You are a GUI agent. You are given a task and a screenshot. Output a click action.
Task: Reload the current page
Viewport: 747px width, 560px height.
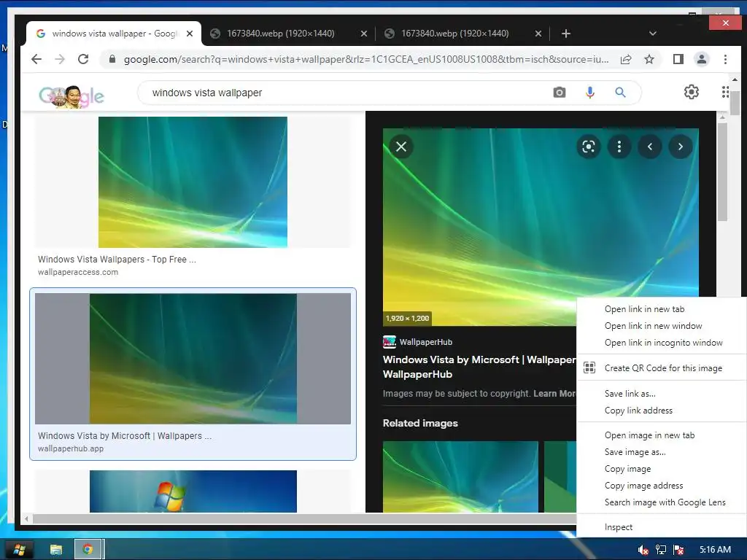tap(83, 59)
